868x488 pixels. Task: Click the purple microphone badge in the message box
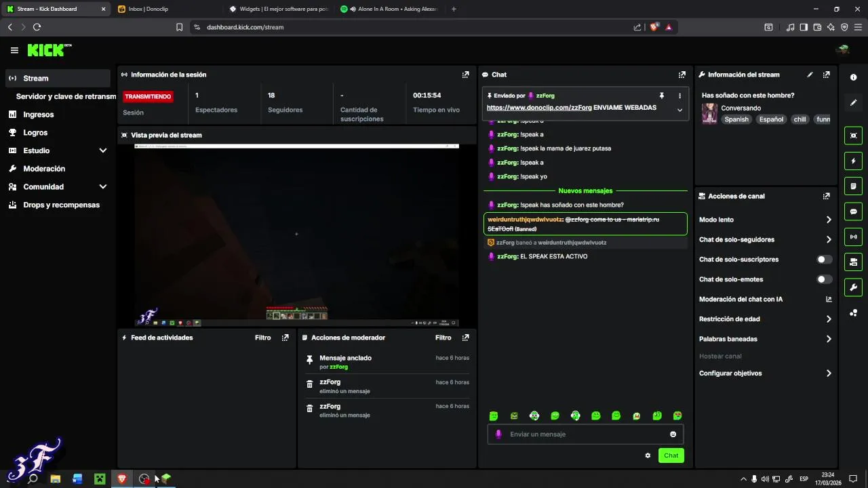tap(498, 434)
